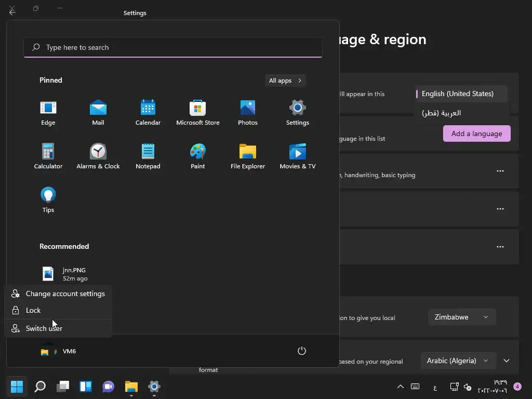Switch to Settings on the taskbar
Screen dimensions: 532x399
(154, 386)
